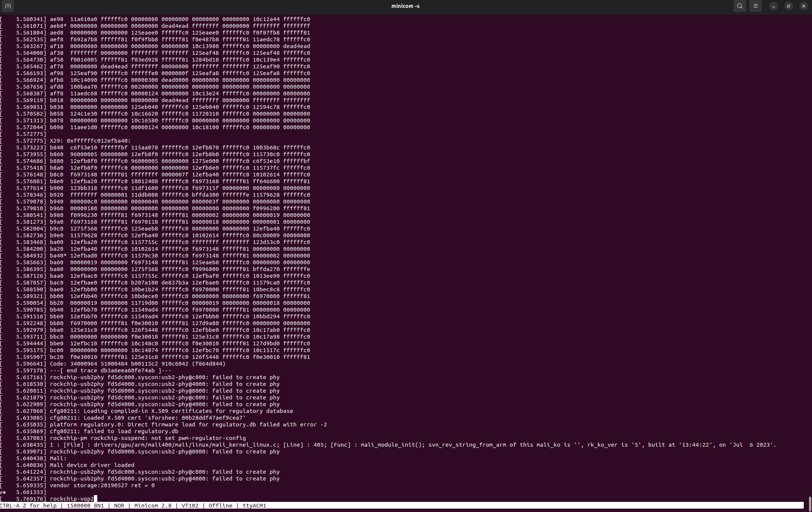Click last line 'rockchip-vop2'
The image size is (812, 512).
tap(72, 499)
